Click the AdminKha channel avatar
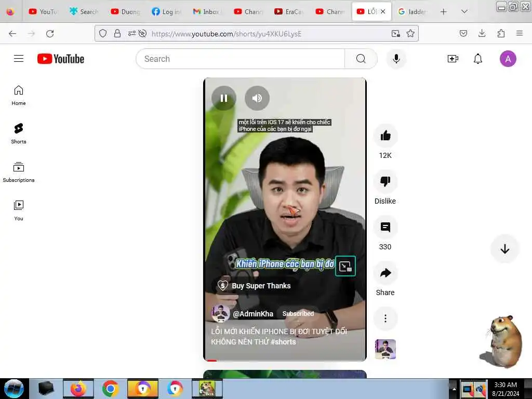This screenshot has height=399, width=532. pyautogui.click(x=220, y=313)
